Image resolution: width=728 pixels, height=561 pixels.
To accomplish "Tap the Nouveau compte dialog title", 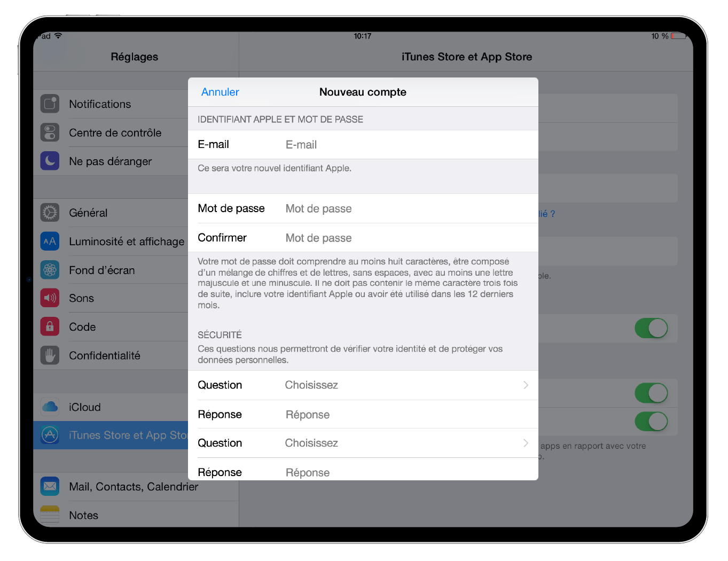I will [x=363, y=92].
